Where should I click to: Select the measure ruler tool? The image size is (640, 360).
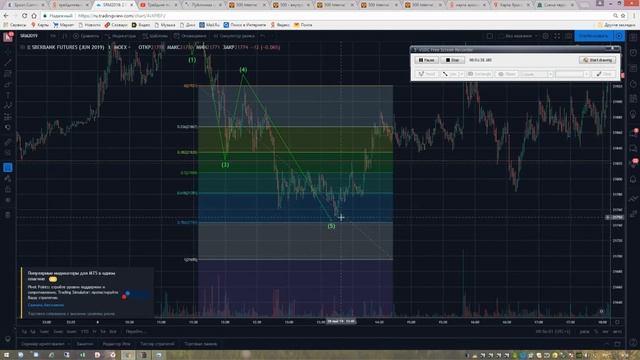tap(8, 142)
